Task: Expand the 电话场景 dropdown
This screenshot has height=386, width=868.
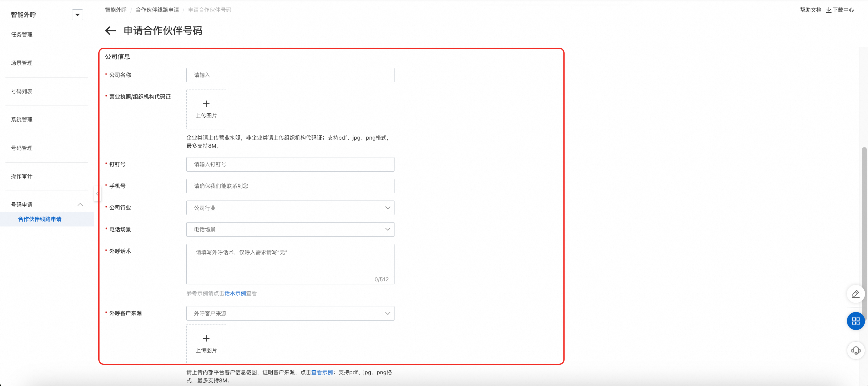Action: pos(290,229)
